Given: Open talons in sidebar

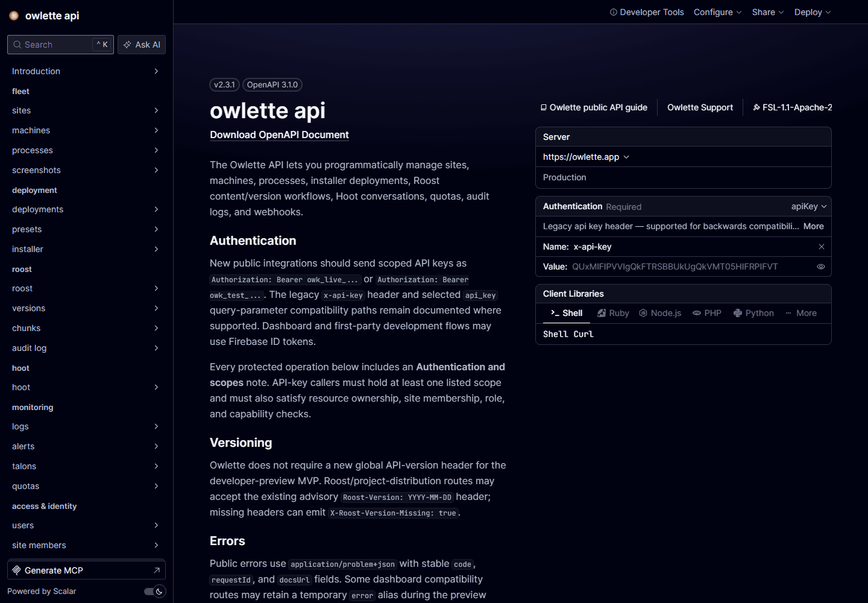Looking at the screenshot, I should 86,466.
